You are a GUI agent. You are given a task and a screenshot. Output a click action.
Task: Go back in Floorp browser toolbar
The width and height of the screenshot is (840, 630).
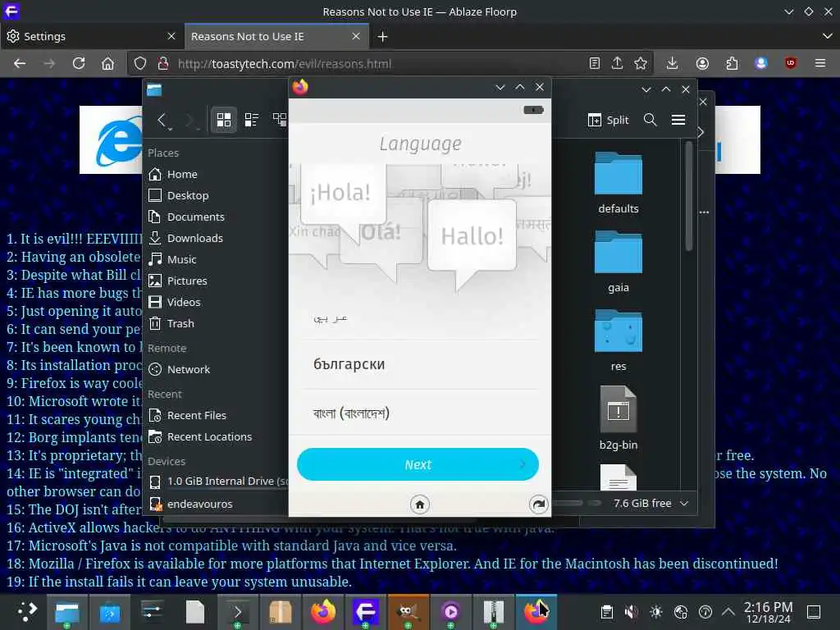click(20, 64)
